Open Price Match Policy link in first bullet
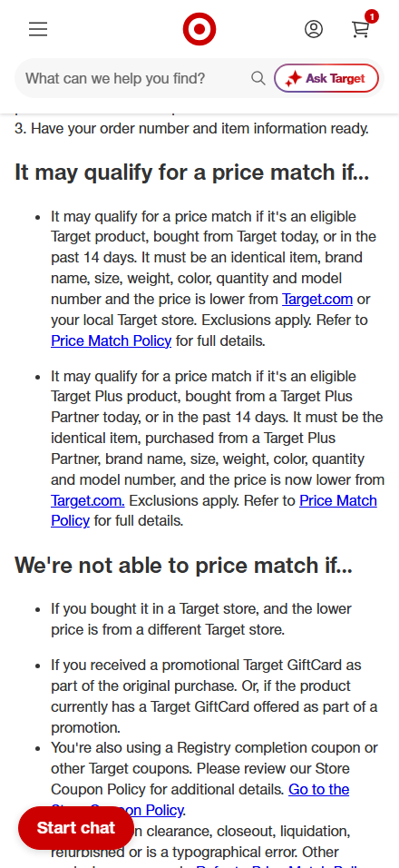The image size is (399, 868). pos(111,340)
